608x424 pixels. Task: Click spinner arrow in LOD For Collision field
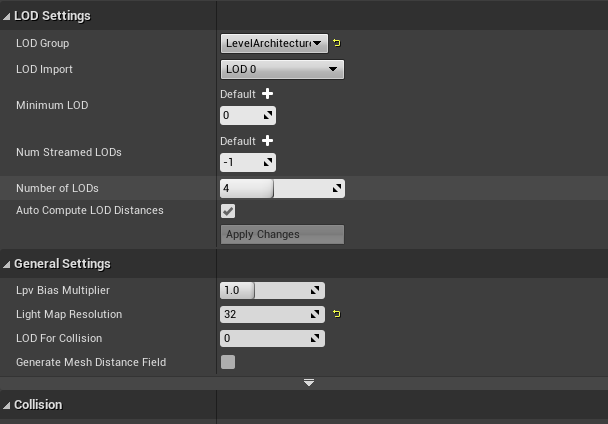click(x=317, y=338)
